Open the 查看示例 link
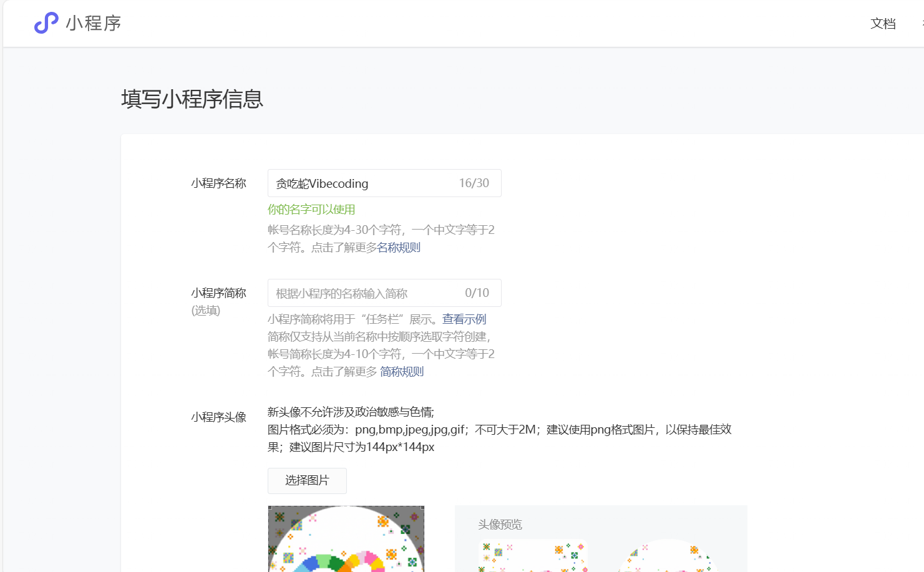 [x=464, y=319]
